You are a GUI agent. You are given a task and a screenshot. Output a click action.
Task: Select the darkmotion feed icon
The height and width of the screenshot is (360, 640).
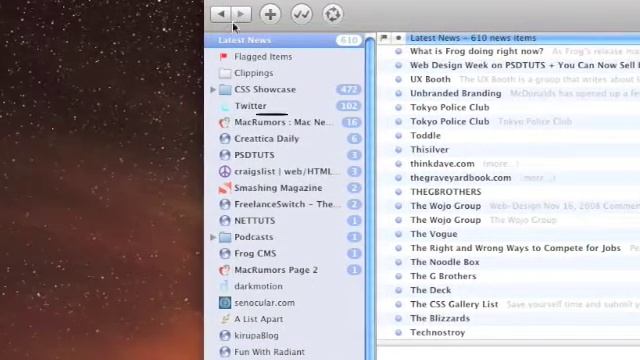(224, 286)
